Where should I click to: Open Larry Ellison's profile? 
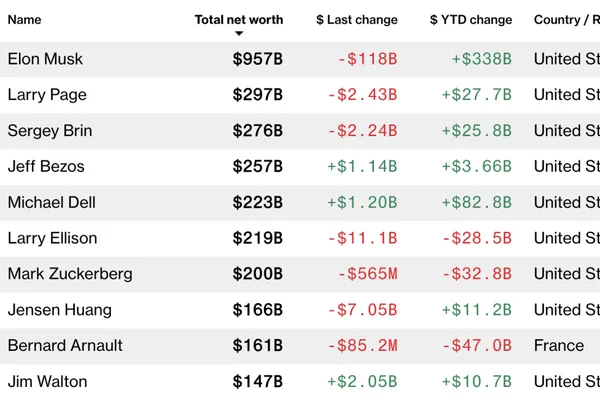52,238
